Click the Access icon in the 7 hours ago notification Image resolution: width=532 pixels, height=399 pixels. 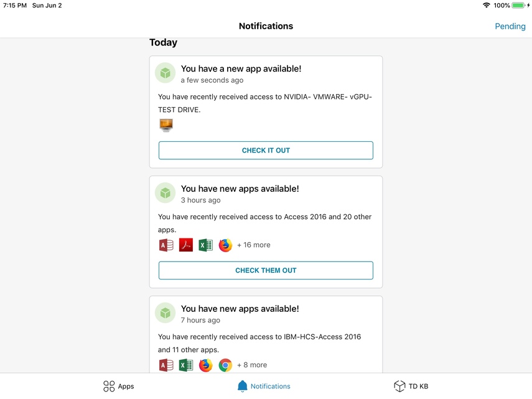[166, 365]
